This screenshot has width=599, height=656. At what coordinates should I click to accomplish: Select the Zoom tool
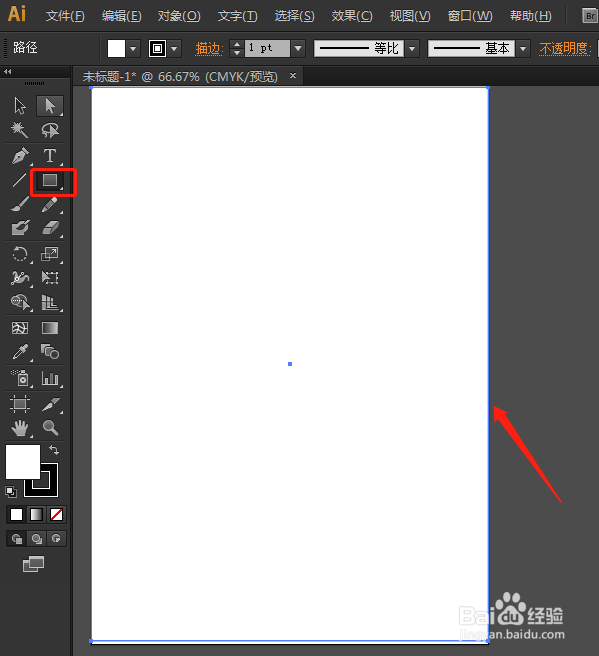50,428
